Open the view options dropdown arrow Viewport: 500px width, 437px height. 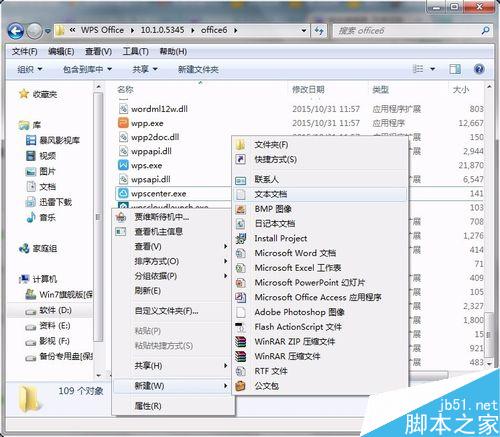[433, 69]
